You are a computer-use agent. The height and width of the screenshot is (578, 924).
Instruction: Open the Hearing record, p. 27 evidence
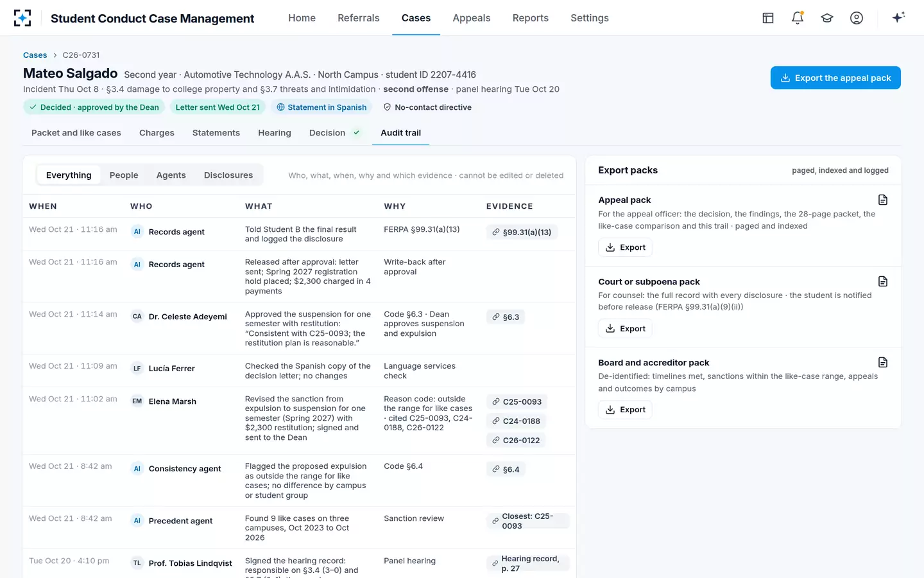[527, 563]
